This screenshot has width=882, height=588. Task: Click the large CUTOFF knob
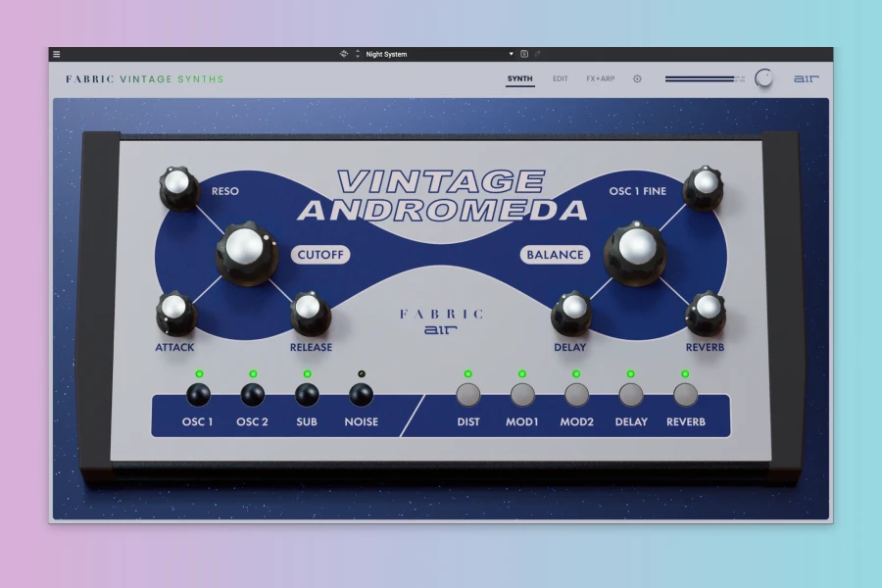click(x=246, y=252)
